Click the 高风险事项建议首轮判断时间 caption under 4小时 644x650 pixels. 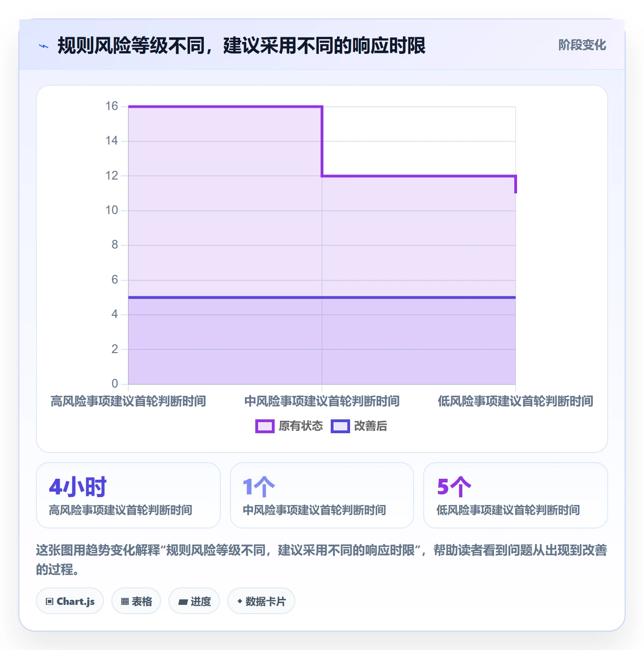[x=121, y=510]
